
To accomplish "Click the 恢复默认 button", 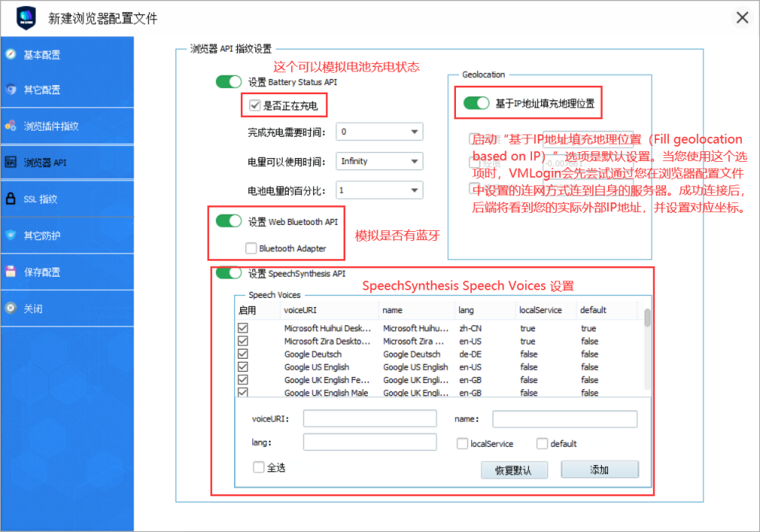I will click(x=515, y=470).
